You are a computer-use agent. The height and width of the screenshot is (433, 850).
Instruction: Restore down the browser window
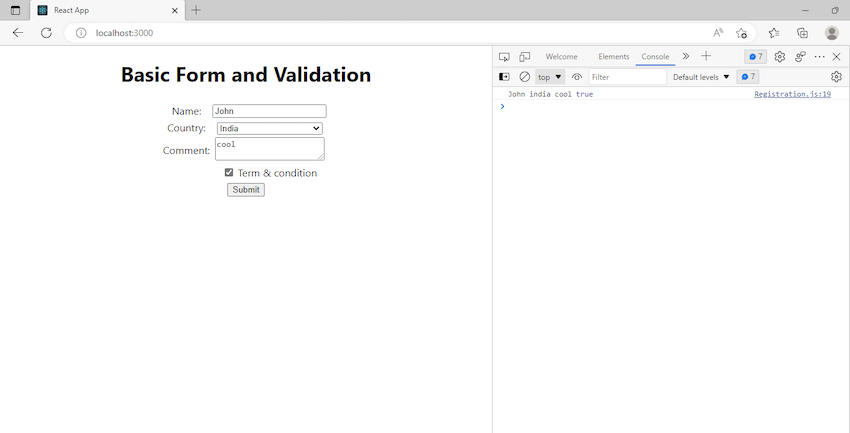pyautogui.click(x=835, y=10)
